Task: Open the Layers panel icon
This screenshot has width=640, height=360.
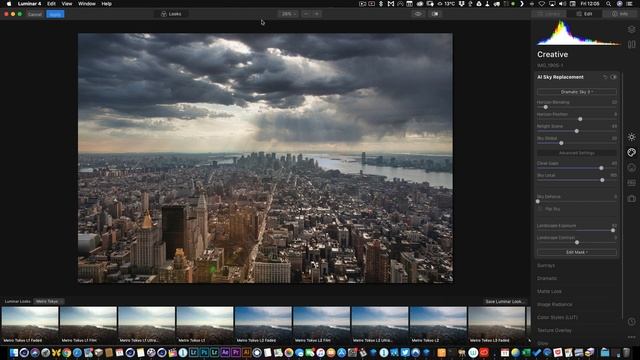Action: pos(631,29)
